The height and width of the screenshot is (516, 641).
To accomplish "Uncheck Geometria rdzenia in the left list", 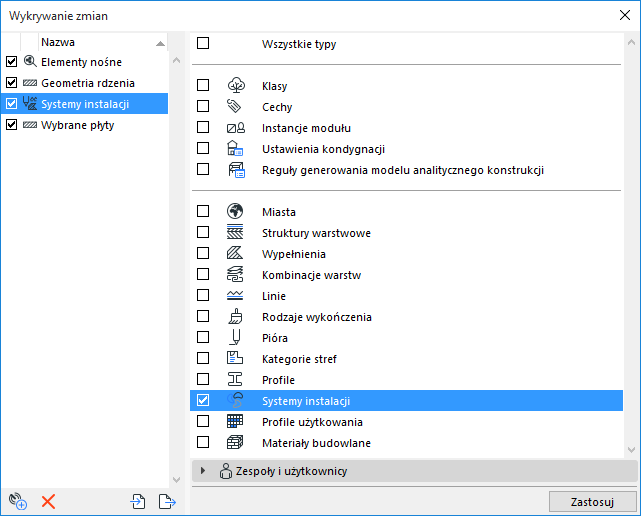I will coord(11,83).
